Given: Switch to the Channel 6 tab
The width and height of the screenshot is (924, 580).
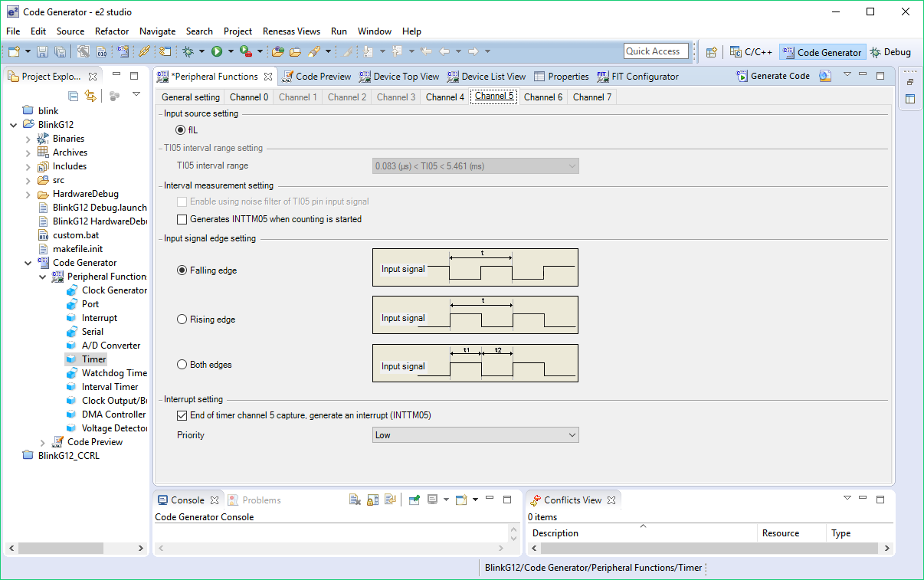Looking at the screenshot, I should tap(543, 97).
